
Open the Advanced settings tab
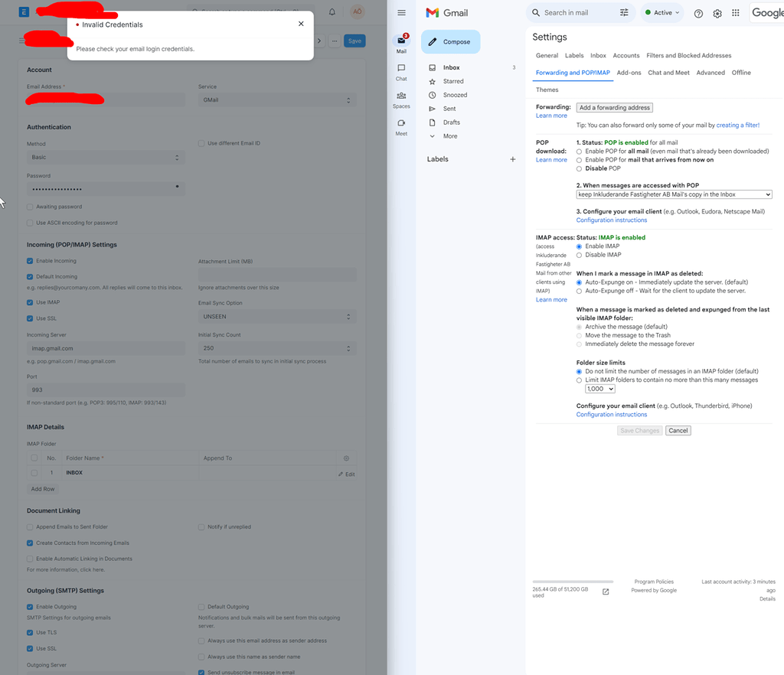(710, 72)
